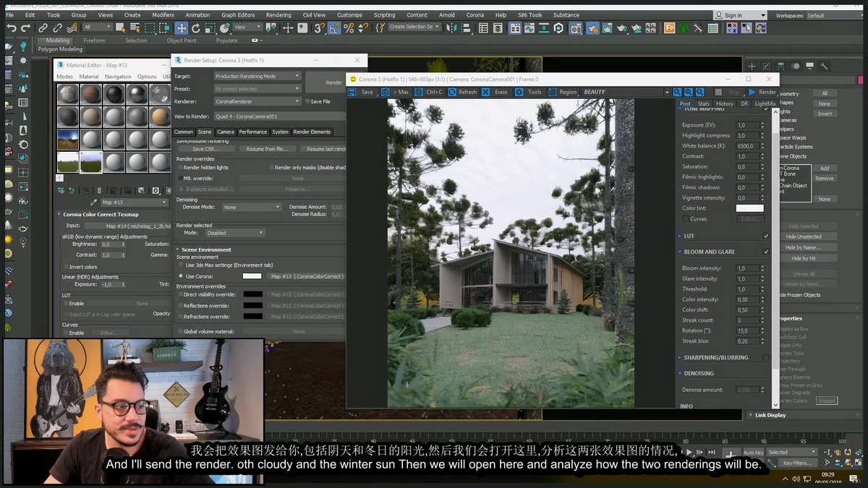Switch to Render Elements tab
The height and width of the screenshot is (488, 868).
312,132
